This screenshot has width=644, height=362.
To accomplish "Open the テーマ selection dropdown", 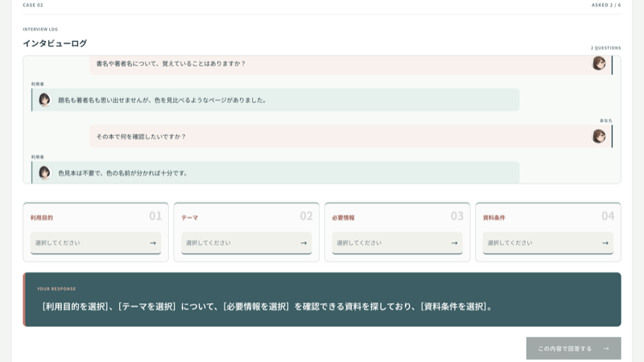I will (246, 243).
